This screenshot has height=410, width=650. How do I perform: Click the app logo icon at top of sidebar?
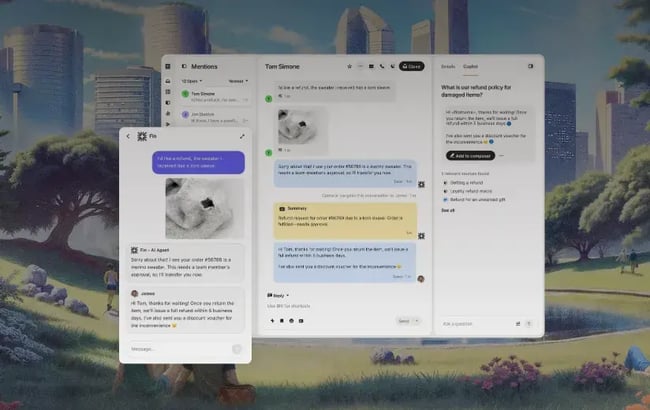168,66
